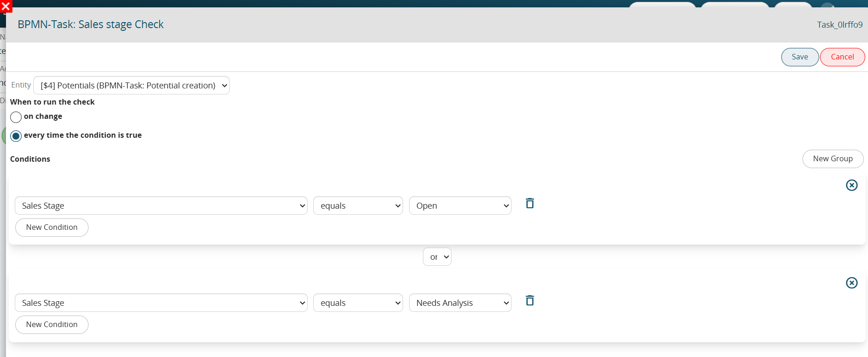The image size is (868, 357).
Task: Change the first equals operator dropdown
Action: (x=358, y=205)
